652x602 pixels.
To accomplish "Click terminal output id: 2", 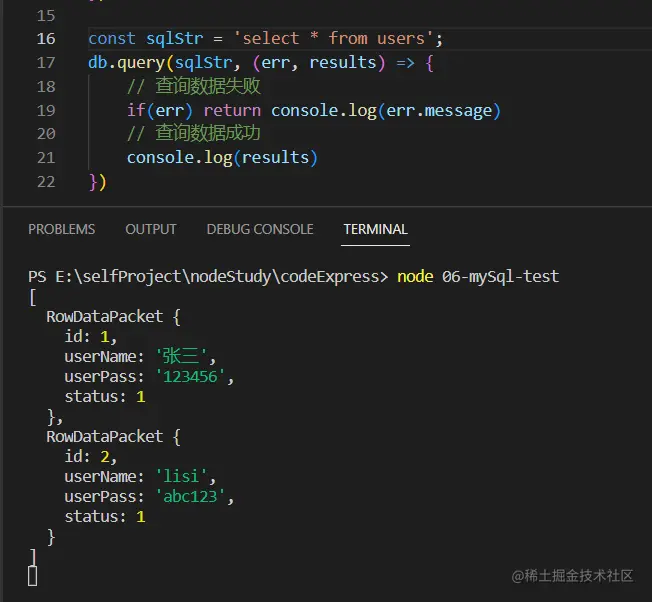I will coord(91,457).
